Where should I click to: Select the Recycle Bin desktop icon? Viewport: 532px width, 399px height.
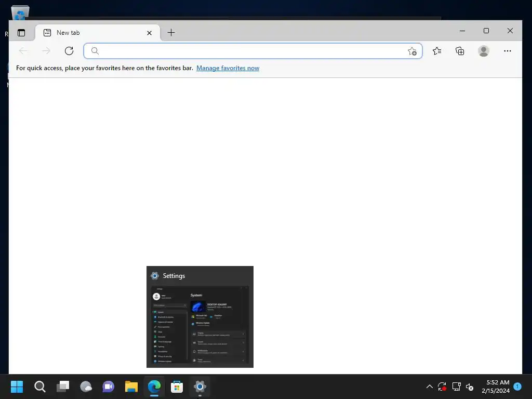(x=20, y=13)
